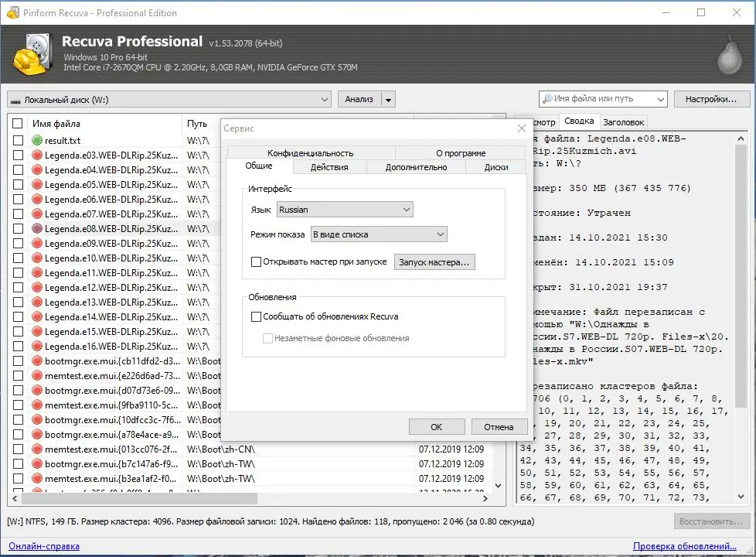Click the red dot beside memtest.exe.mui
Viewport: 756px width, 557px height.
pos(38,375)
